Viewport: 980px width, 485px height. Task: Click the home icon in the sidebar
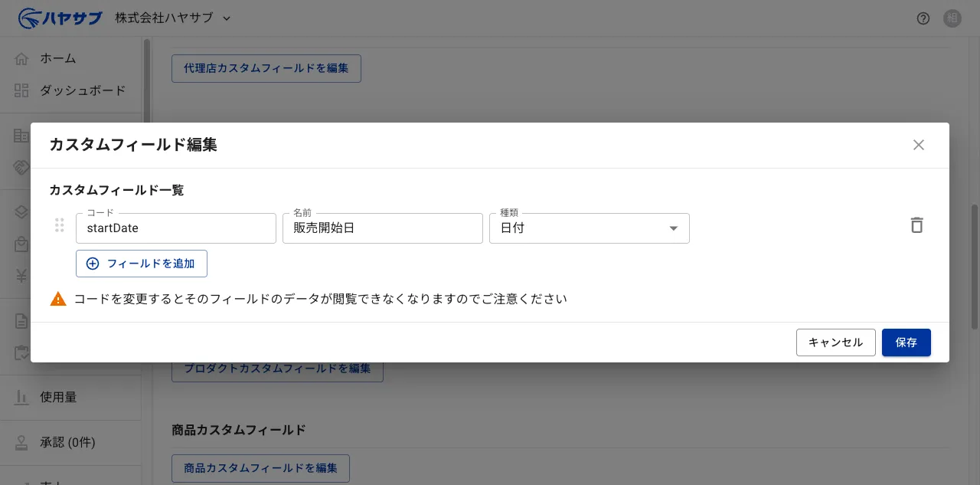(x=21, y=58)
